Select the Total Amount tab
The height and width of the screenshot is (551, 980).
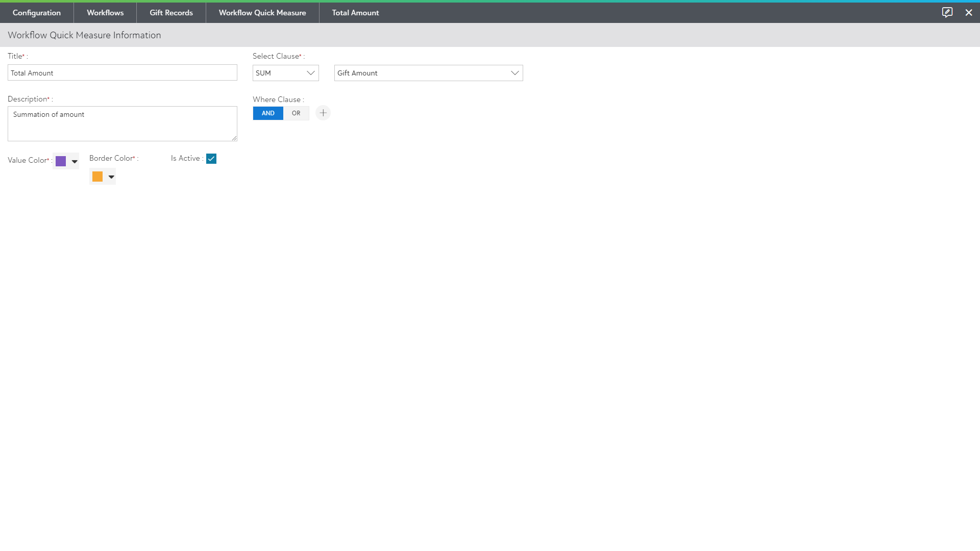[355, 13]
